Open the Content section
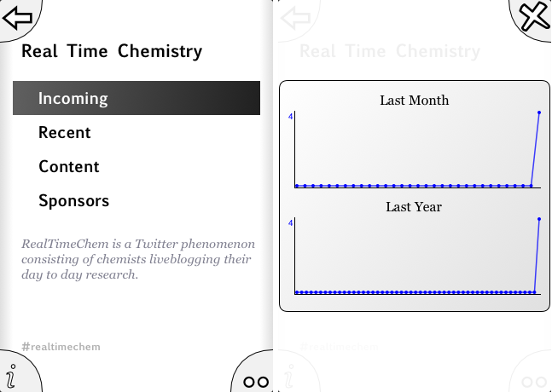 69,167
